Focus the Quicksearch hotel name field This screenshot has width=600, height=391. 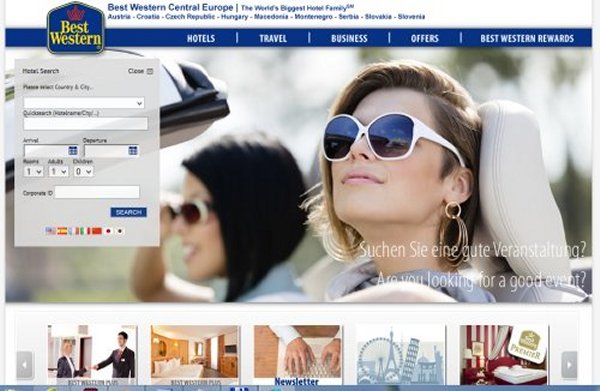tap(85, 124)
